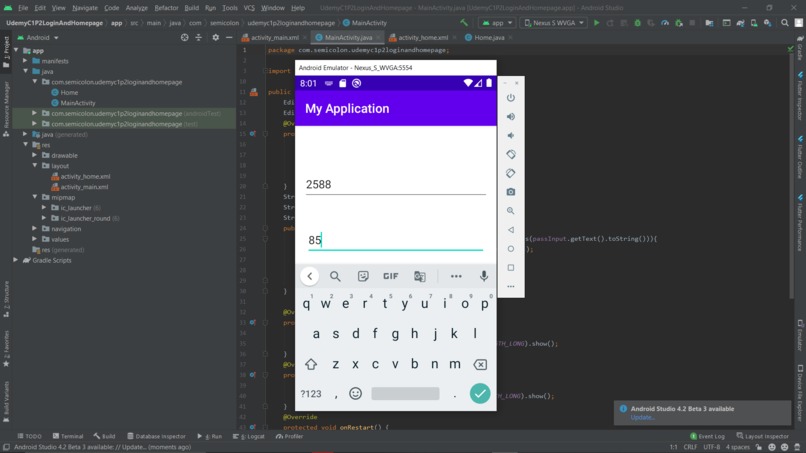Tap keyboard sticker icon
Image resolution: width=806 pixels, height=453 pixels.
pyautogui.click(x=363, y=276)
